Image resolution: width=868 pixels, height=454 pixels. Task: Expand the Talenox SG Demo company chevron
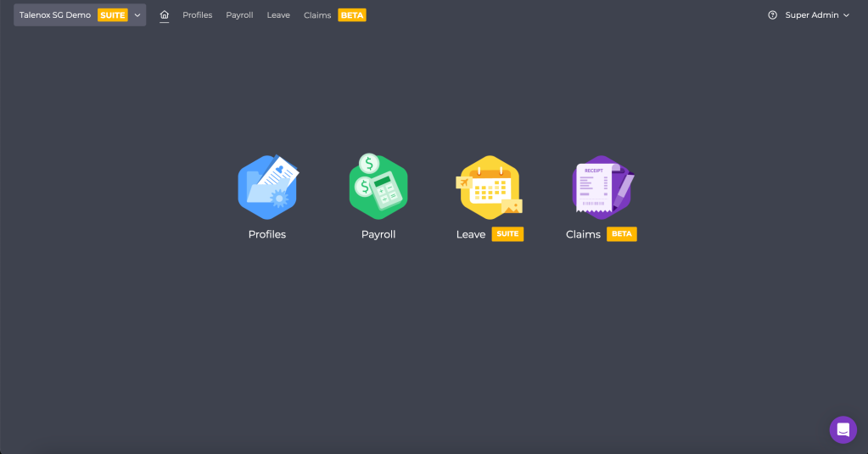coord(137,15)
